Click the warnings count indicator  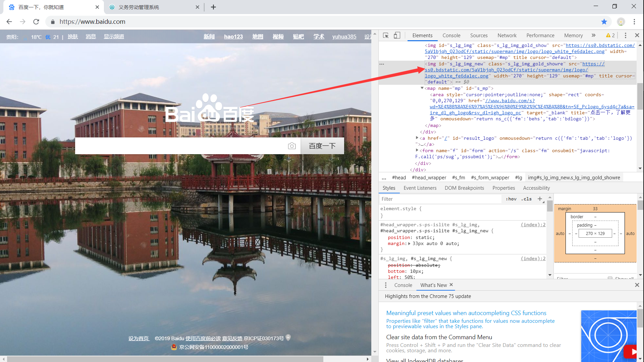pos(610,36)
